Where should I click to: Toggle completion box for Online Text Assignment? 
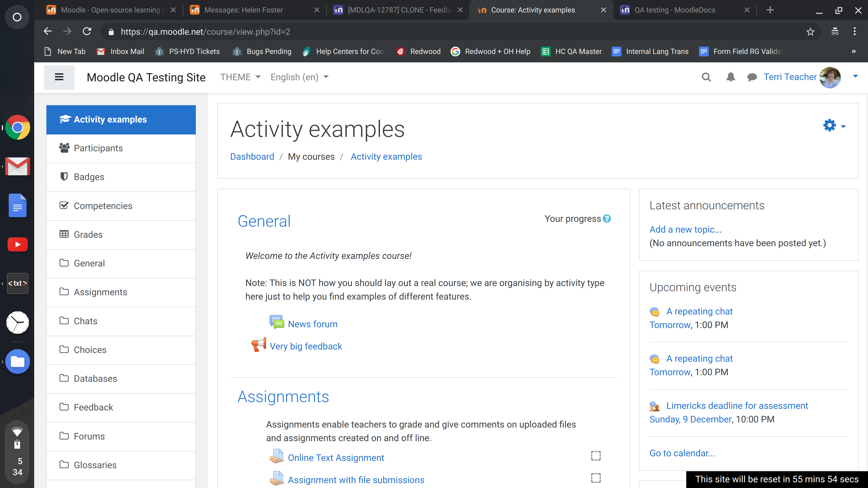click(596, 456)
